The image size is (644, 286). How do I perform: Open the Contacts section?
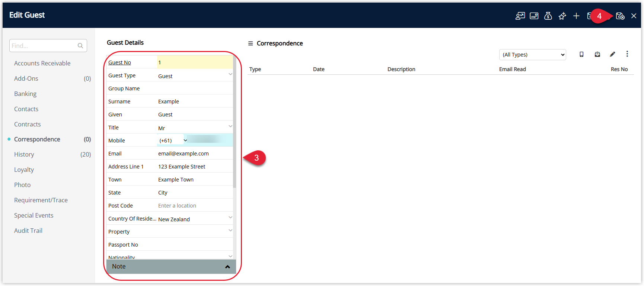click(26, 109)
